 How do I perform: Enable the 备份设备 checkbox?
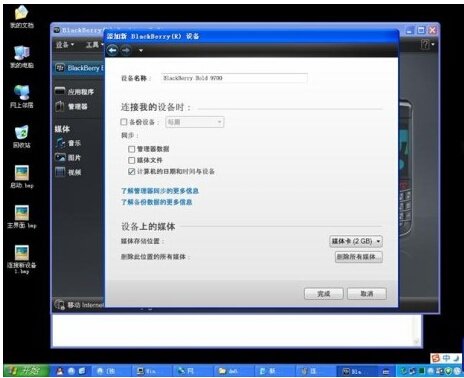[124, 122]
